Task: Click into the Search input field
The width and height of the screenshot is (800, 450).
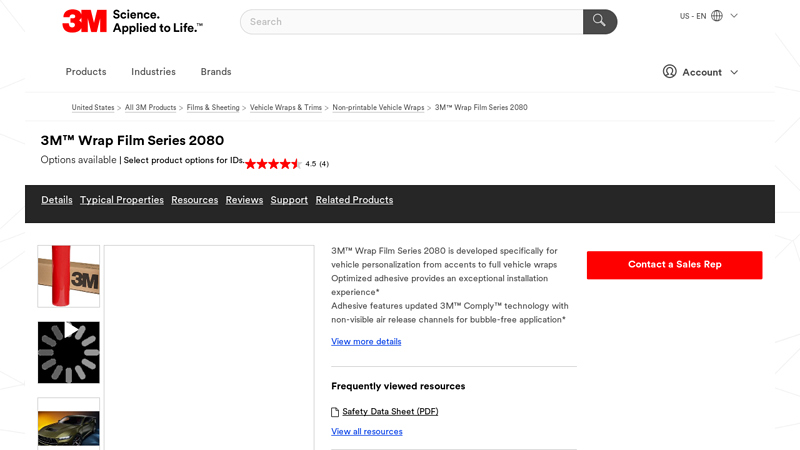Action: [412, 21]
